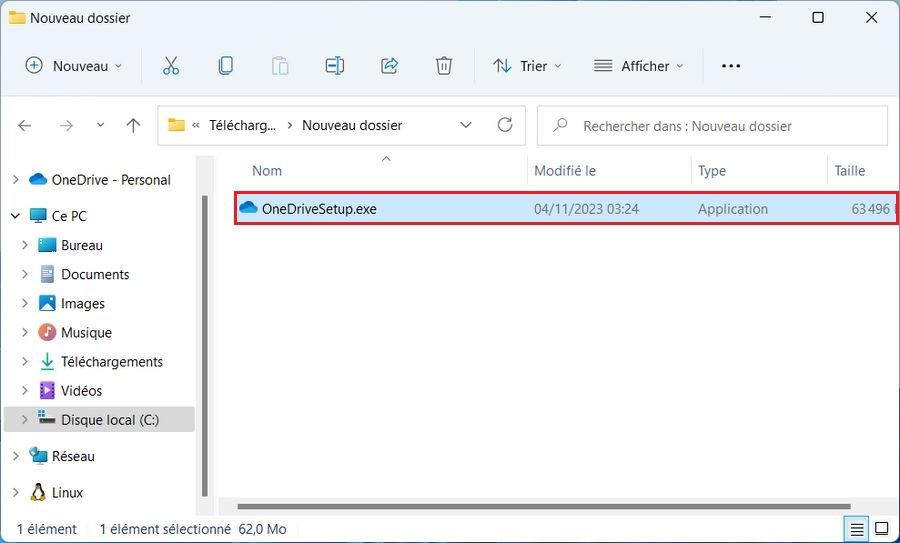Switch to large thumbnails view layout
This screenshot has height=543, width=900.
click(882, 528)
